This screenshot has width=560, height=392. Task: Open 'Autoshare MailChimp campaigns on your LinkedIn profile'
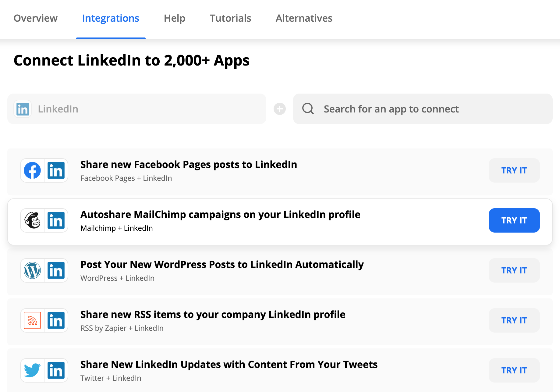point(220,215)
